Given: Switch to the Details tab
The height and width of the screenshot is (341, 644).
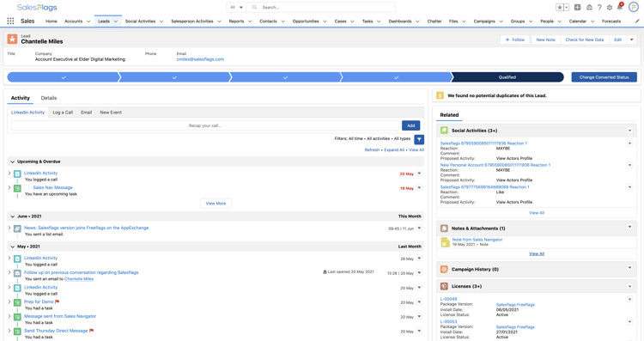Looking at the screenshot, I should [49, 98].
